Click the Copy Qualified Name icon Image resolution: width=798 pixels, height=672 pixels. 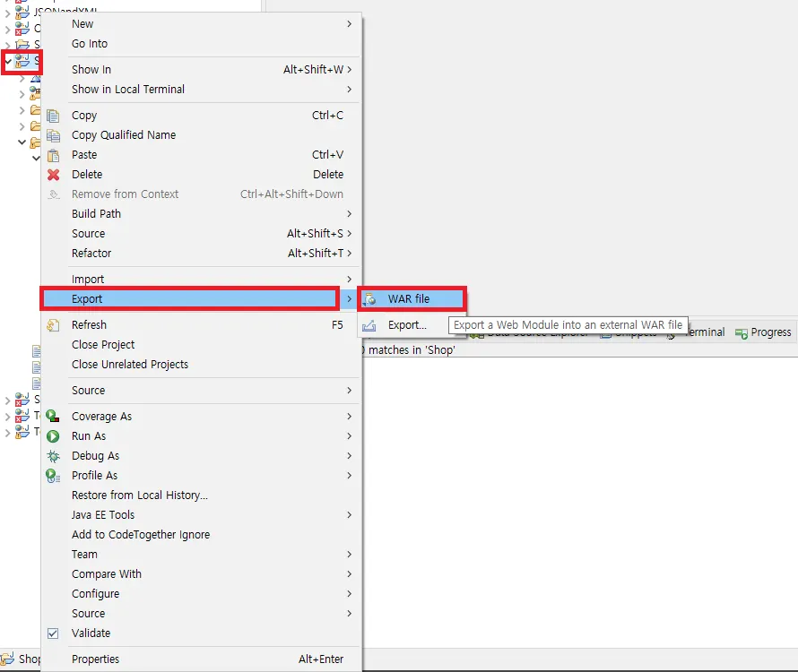pos(53,135)
